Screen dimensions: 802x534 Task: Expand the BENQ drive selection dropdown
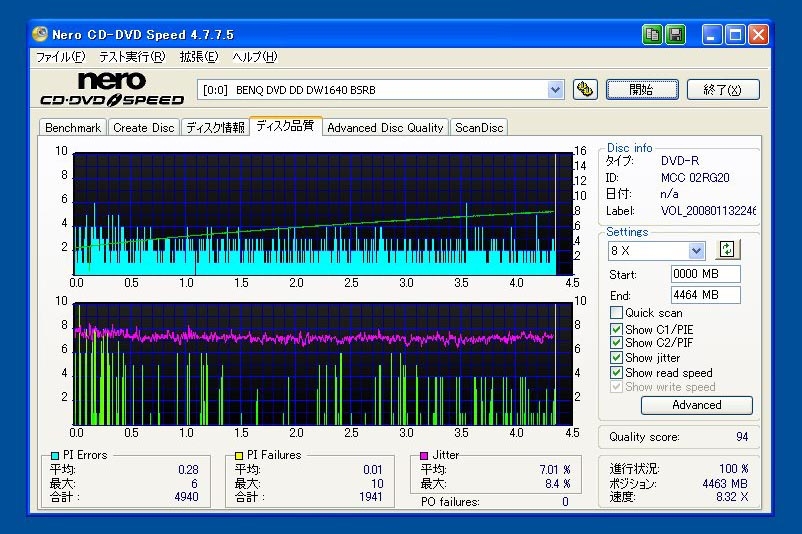[556, 90]
